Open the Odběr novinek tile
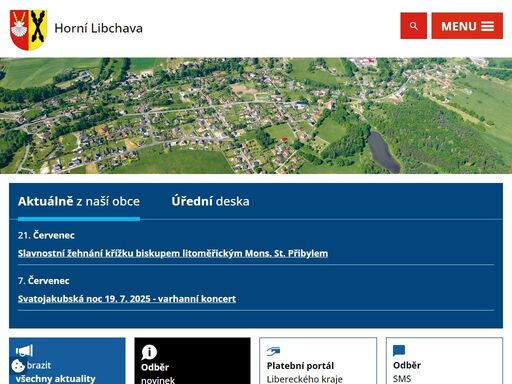Image resolution: width=512 pixels, height=384 pixels. pyautogui.click(x=192, y=361)
